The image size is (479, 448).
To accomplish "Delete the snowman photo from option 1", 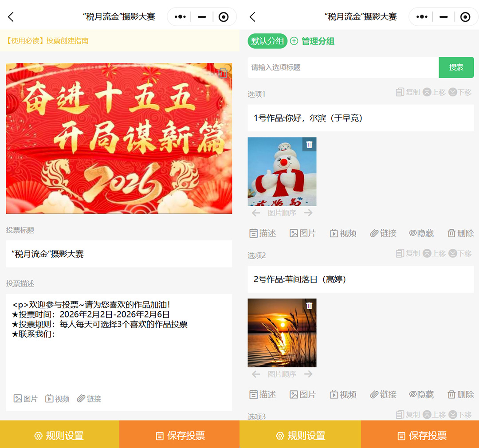I will [x=309, y=144].
